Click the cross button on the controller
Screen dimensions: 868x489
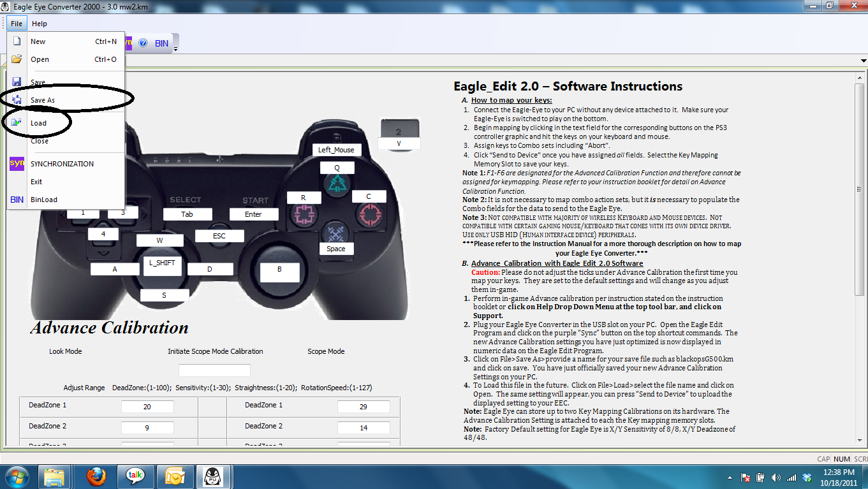coord(335,232)
